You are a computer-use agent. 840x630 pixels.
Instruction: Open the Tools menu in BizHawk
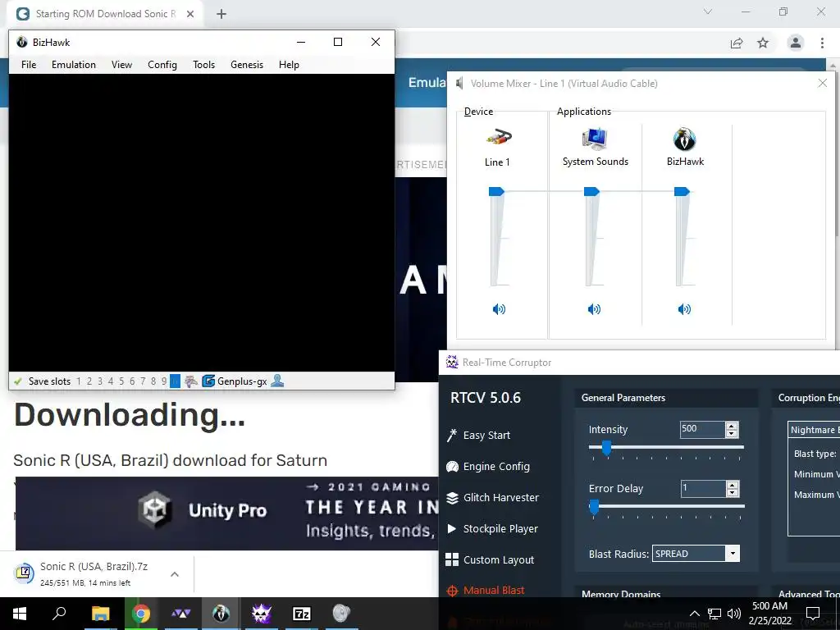pyautogui.click(x=203, y=65)
